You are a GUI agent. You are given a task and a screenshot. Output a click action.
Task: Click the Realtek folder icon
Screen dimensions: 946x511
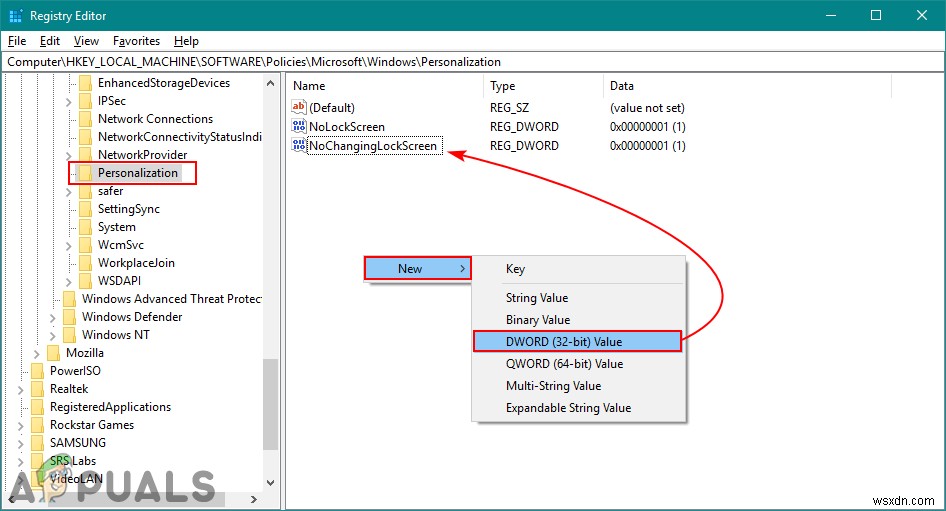[x=37, y=389]
